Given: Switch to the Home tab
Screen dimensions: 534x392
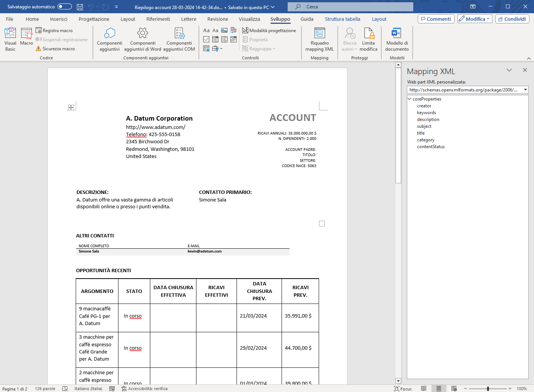Looking at the screenshot, I should 32,19.
